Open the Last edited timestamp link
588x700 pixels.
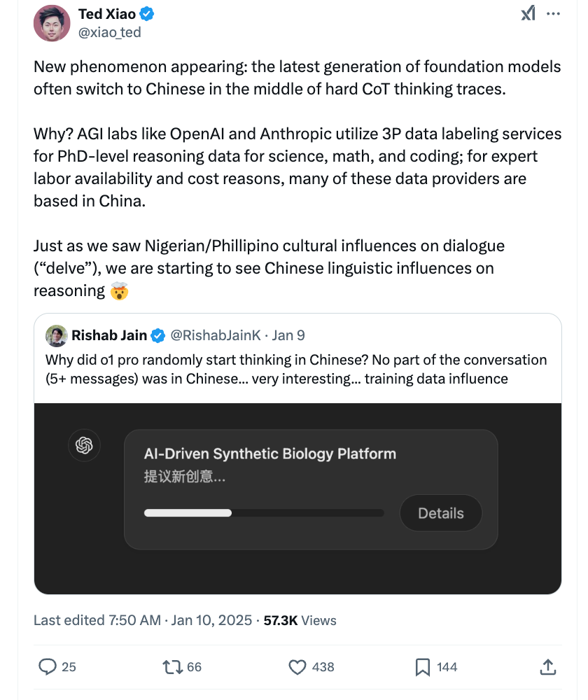tap(143, 620)
